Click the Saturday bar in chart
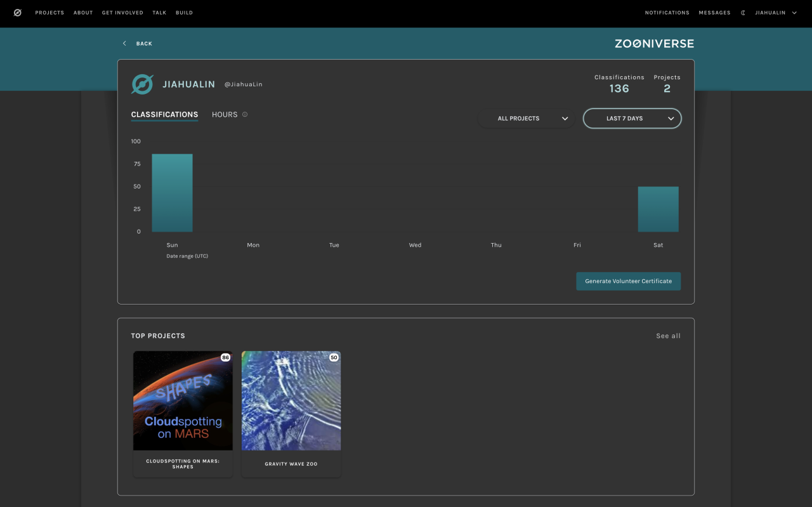The image size is (812, 507). pos(658,209)
